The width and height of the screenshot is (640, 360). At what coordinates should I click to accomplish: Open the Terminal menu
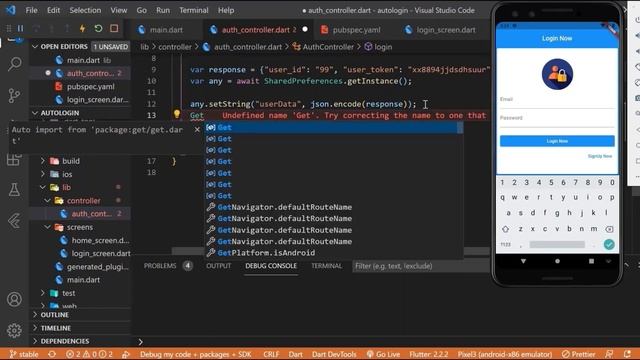point(193,10)
